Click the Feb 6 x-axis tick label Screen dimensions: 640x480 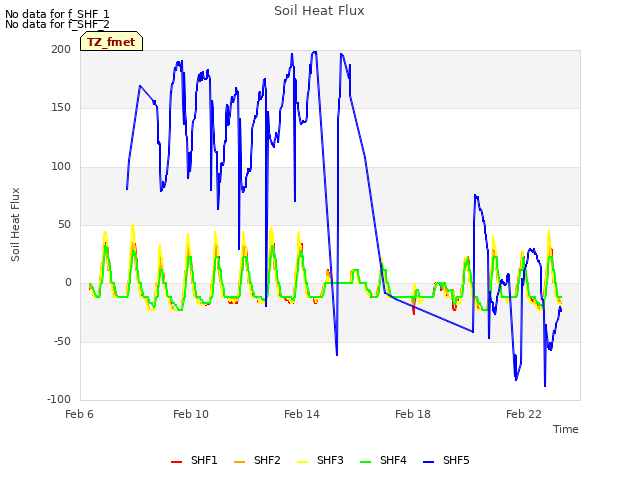pos(80,414)
